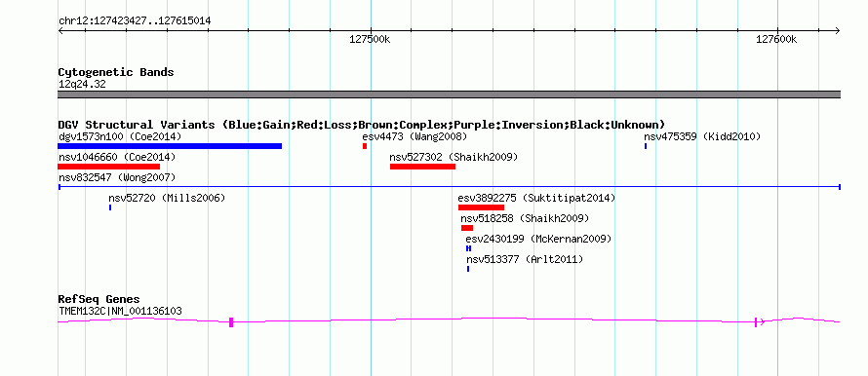This screenshot has width=868, height=376.
Task: Click the 12q24.32 band label
Action: click(x=82, y=85)
